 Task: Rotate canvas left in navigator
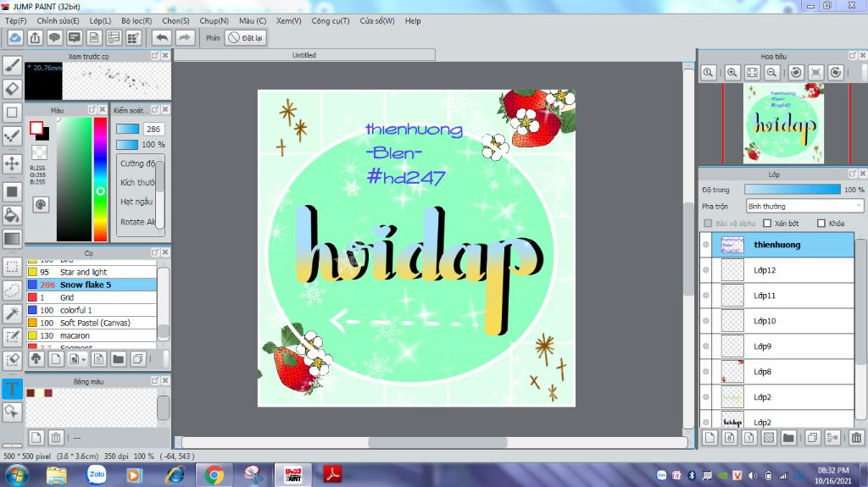coord(796,73)
